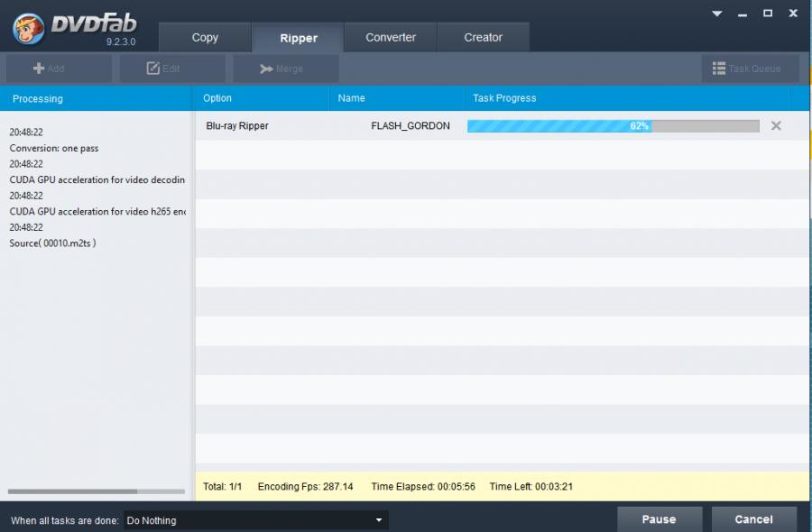Open the Copy module tab

tap(205, 37)
